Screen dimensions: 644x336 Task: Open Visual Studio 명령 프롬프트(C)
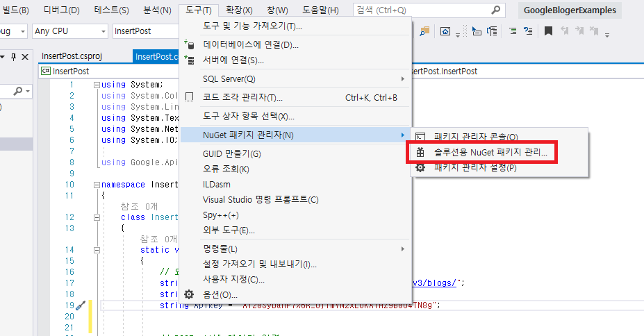(296, 200)
